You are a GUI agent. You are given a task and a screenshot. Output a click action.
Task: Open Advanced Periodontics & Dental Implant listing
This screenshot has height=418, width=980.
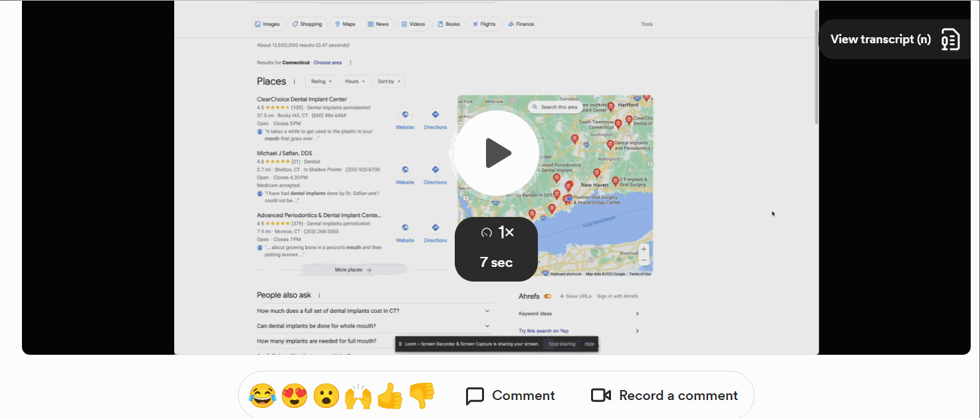tap(319, 215)
